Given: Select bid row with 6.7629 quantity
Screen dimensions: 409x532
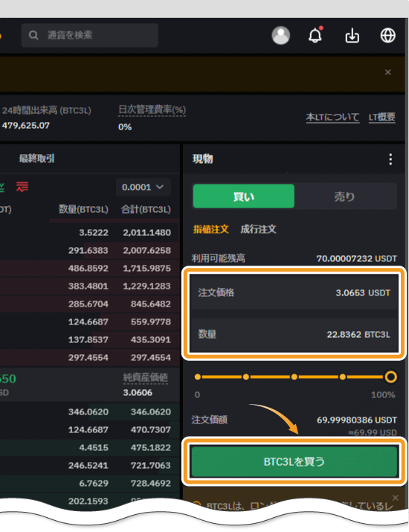Looking at the screenshot, I should (90, 483).
